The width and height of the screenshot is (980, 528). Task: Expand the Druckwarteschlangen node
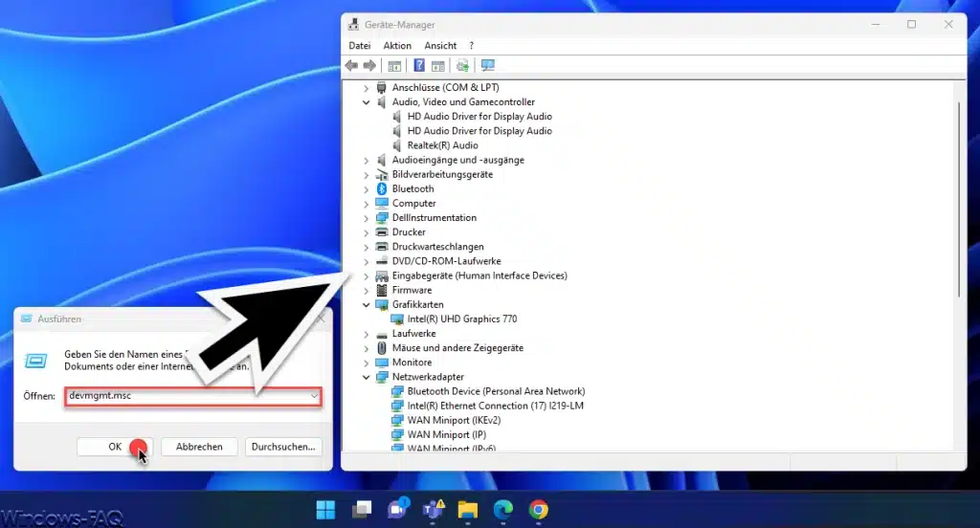tap(367, 247)
